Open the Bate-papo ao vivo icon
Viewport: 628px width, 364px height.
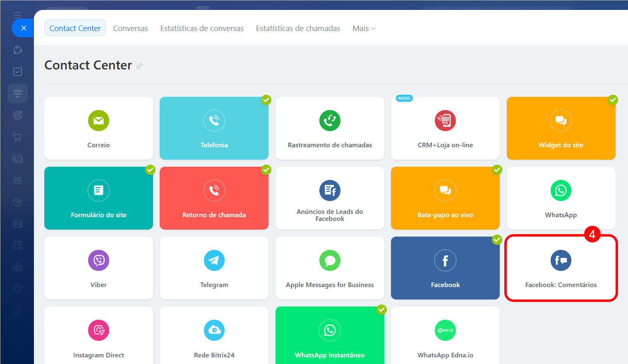[x=445, y=190]
